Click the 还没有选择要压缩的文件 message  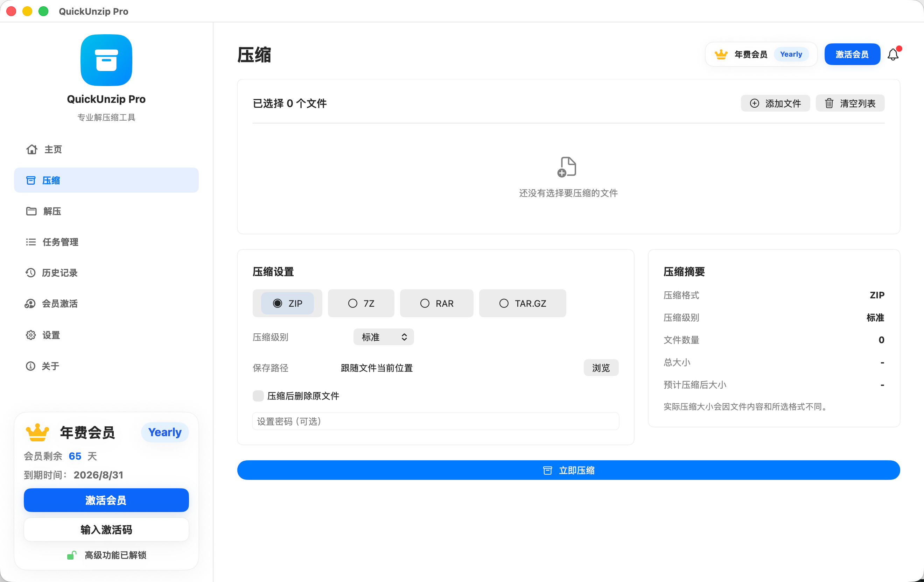568,193
